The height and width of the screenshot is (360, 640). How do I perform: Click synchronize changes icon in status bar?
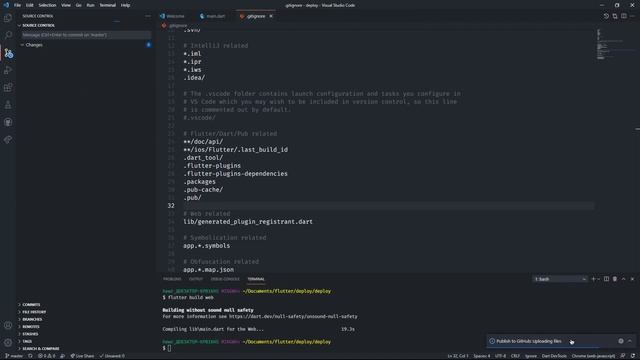point(30,356)
